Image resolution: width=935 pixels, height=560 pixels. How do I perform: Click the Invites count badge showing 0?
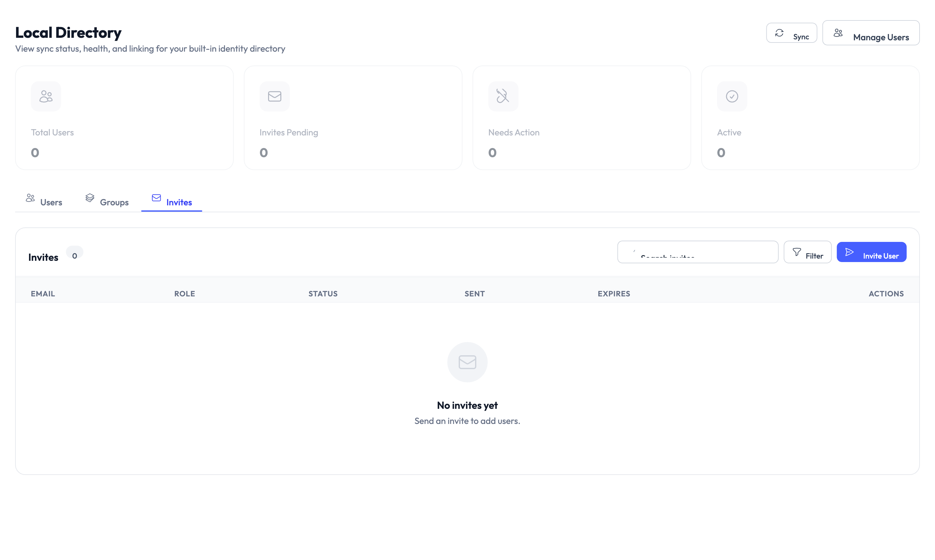click(75, 254)
